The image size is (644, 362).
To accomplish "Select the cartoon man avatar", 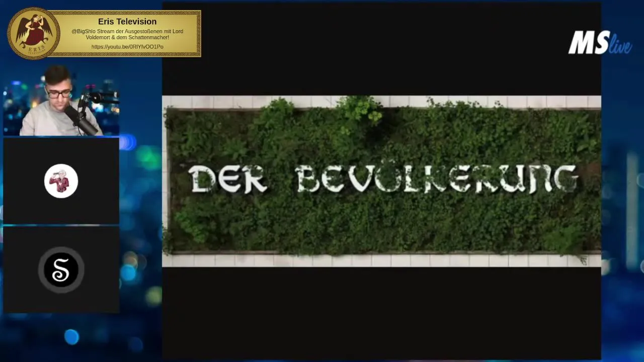I will click(61, 181).
